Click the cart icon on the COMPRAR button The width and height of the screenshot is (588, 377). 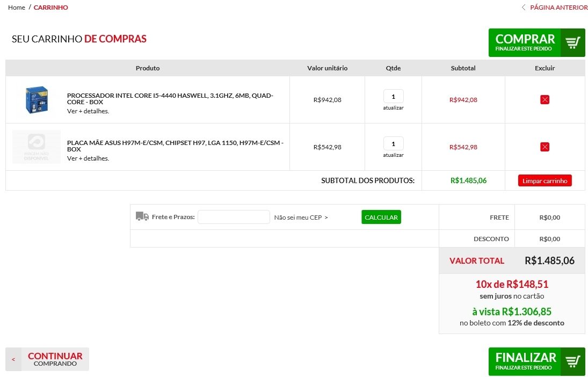pyautogui.click(x=572, y=42)
